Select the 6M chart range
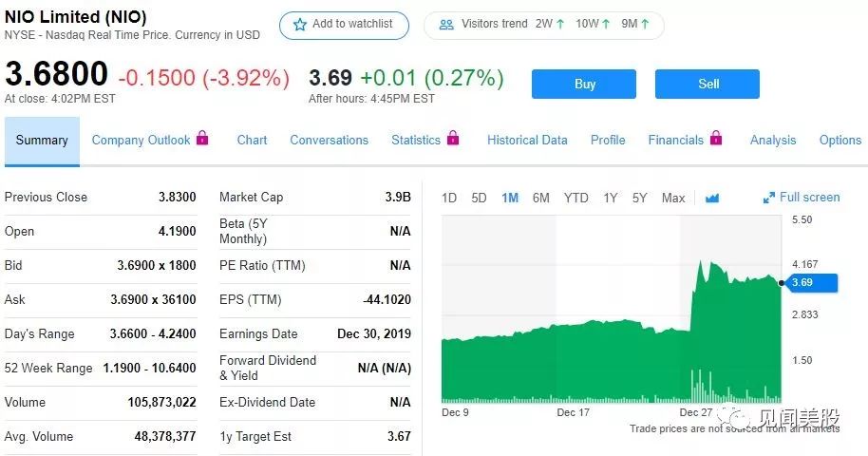This screenshot has height=456, width=868. pos(541,198)
